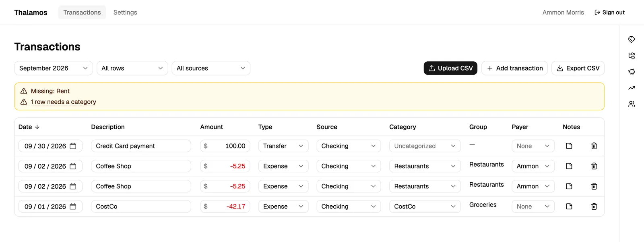
Task: Open payer dropdown for Credit Card payment row
Action: click(533, 146)
